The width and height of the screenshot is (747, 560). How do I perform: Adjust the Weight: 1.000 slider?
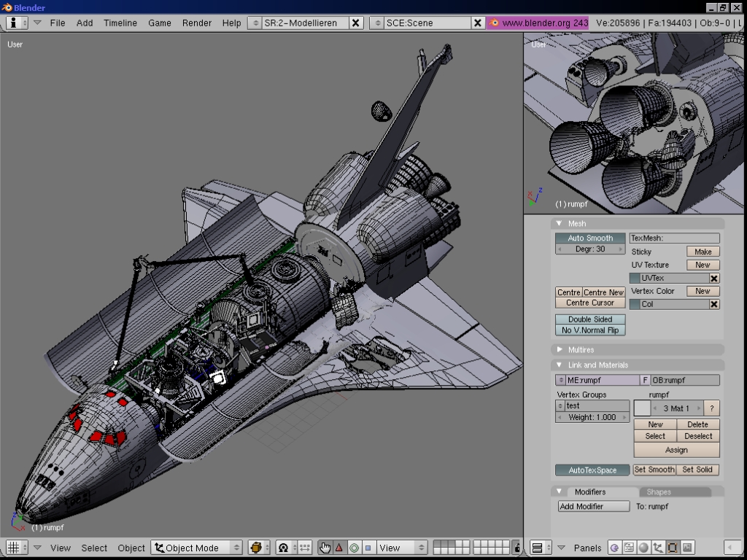tap(591, 417)
